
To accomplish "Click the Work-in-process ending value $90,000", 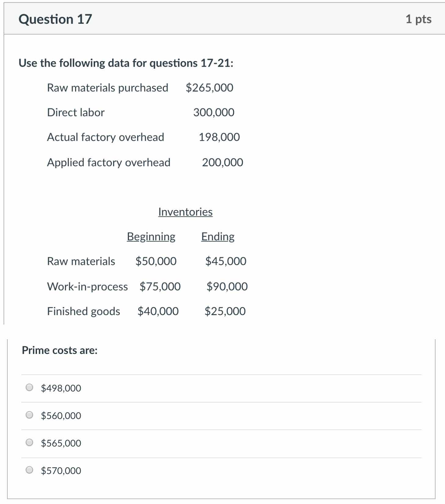I will 227,286.
